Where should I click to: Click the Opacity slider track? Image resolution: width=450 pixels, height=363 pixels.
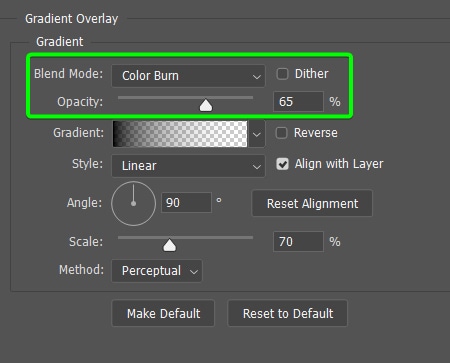(185, 98)
